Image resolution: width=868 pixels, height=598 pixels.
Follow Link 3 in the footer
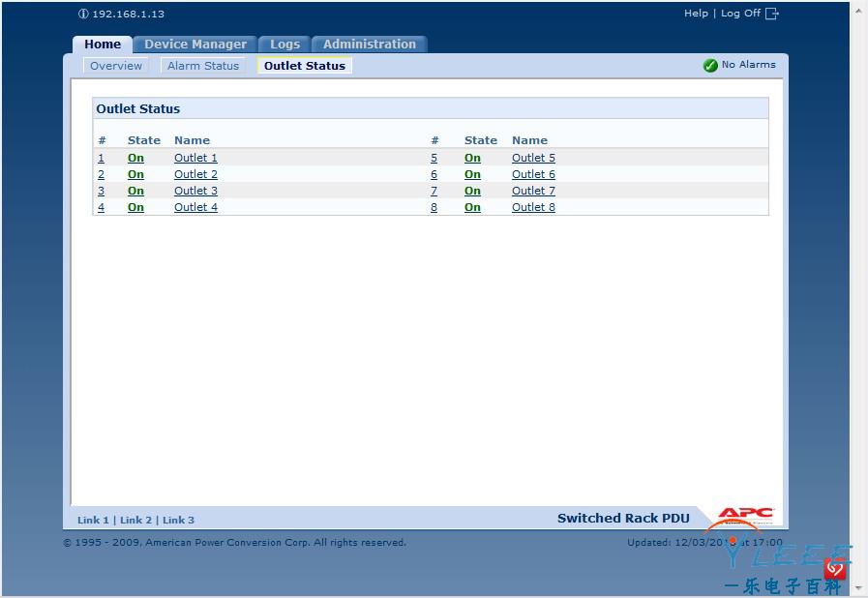[178, 520]
